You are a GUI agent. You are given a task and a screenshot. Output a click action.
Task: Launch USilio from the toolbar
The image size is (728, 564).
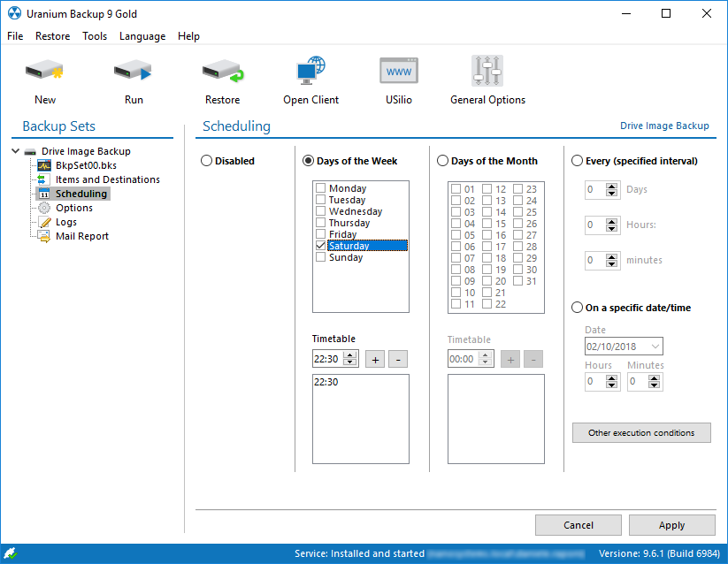pos(398,72)
